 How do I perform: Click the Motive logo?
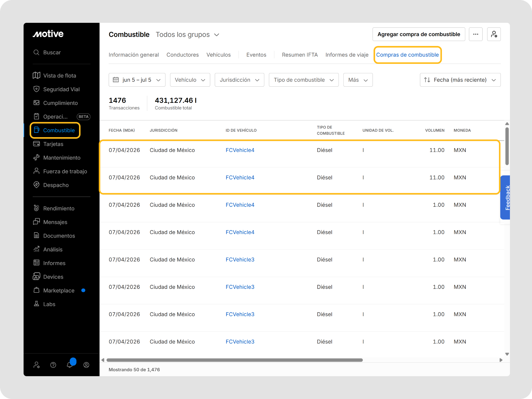point(48,34)
